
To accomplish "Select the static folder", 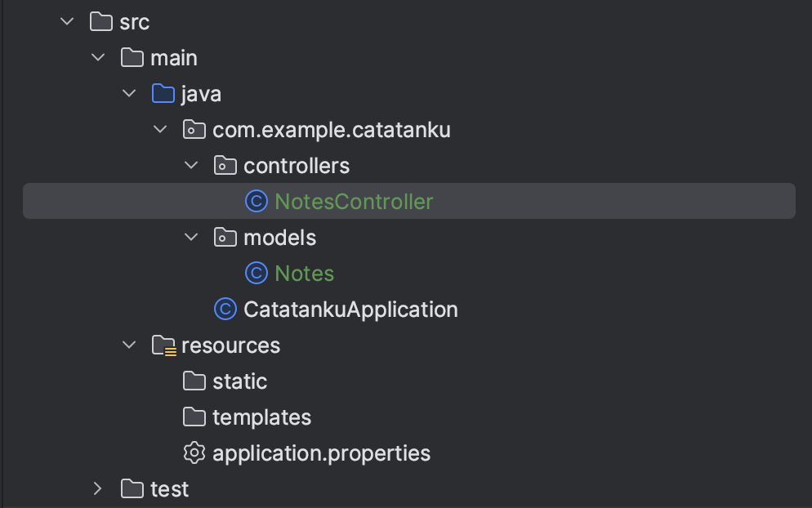I will click(x=239, y=381).
